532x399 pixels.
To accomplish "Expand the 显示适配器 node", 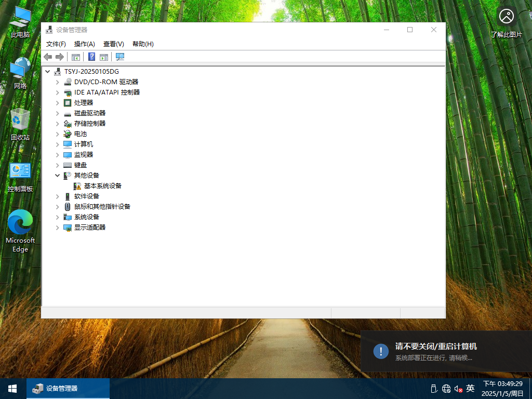I will [57, 228].
